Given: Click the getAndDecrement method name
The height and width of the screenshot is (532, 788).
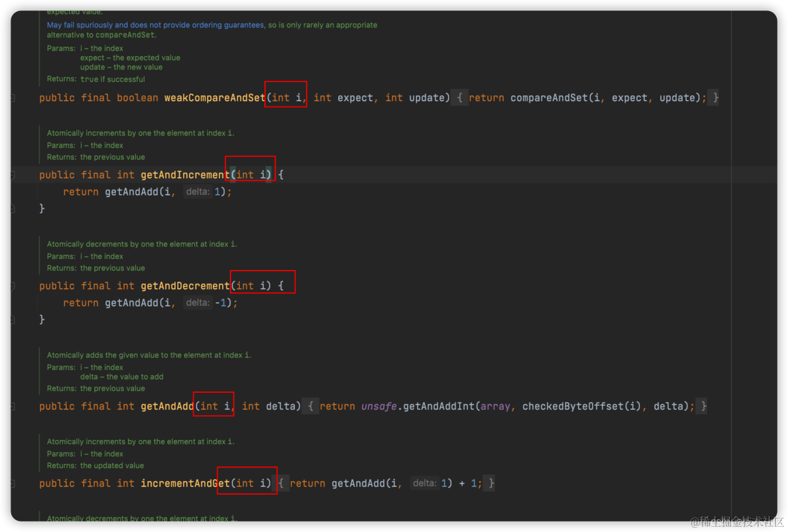Looking at the screenshot, I should coord(185,286).
